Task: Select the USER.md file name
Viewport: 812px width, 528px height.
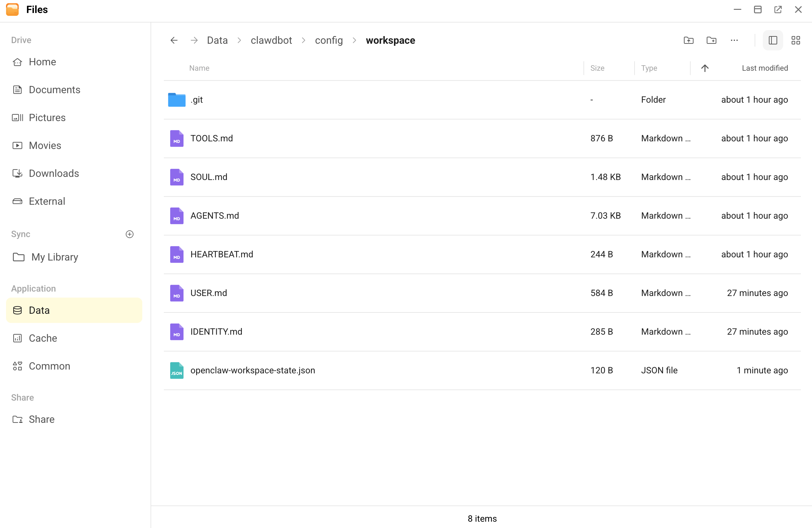Action: tap(209, 293)
